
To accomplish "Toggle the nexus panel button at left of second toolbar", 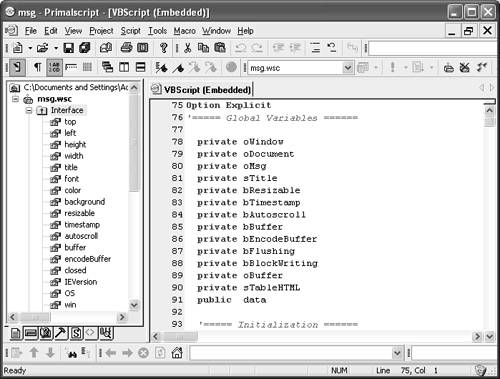I will coord(17,67).
